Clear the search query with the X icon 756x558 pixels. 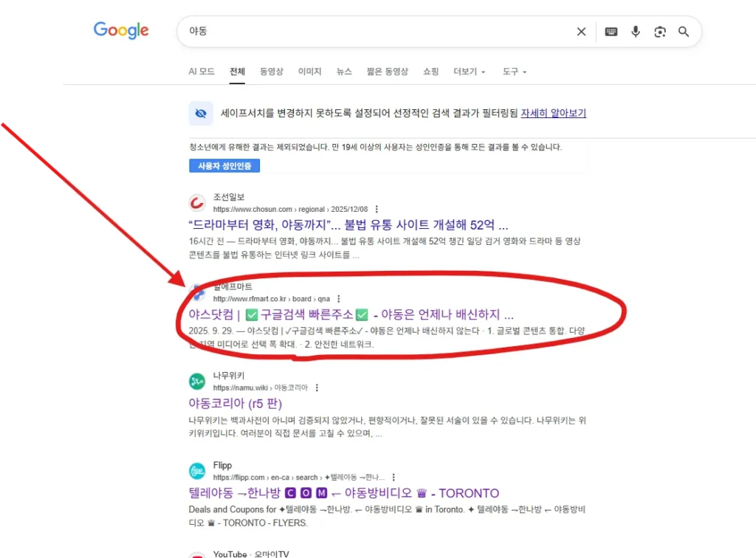coord(581,32)
